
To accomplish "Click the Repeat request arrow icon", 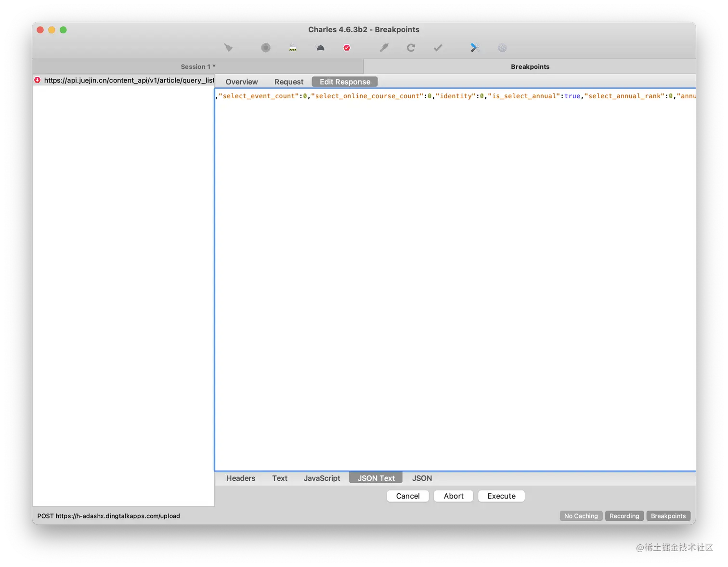I will [411, 48].
